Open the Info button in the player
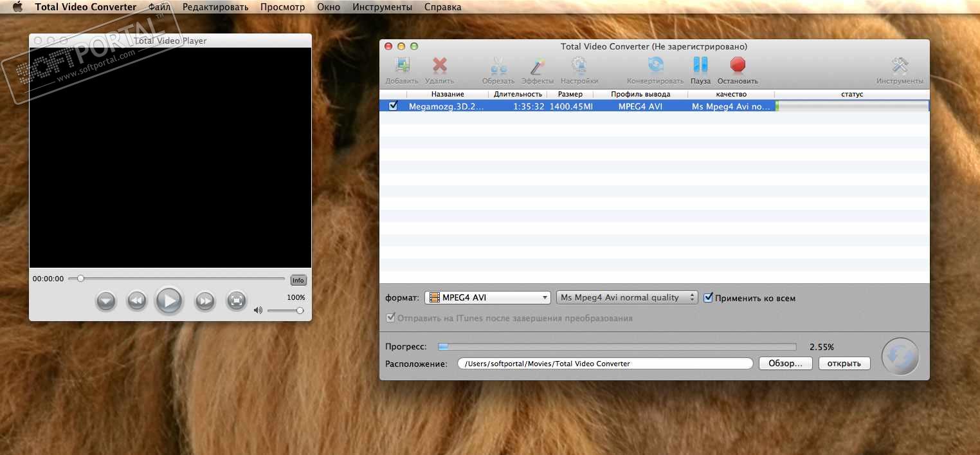 [x=298, y=280]
